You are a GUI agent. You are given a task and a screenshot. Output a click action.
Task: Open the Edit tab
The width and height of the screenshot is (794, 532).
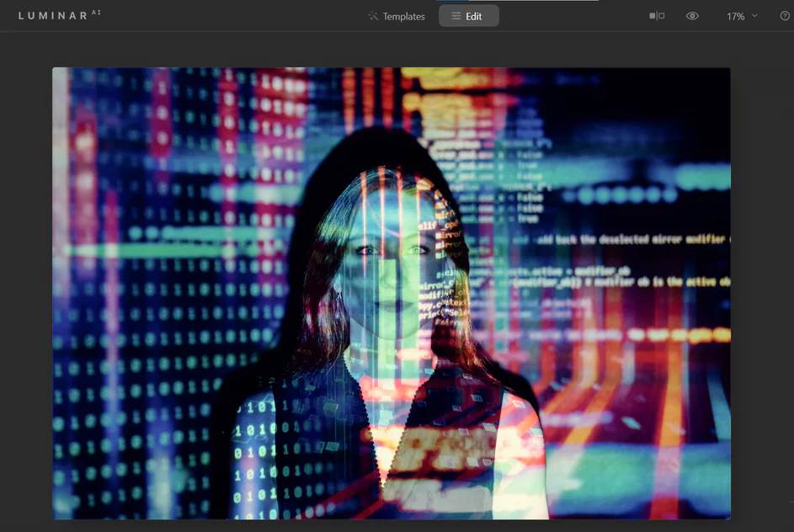[469, 16]
